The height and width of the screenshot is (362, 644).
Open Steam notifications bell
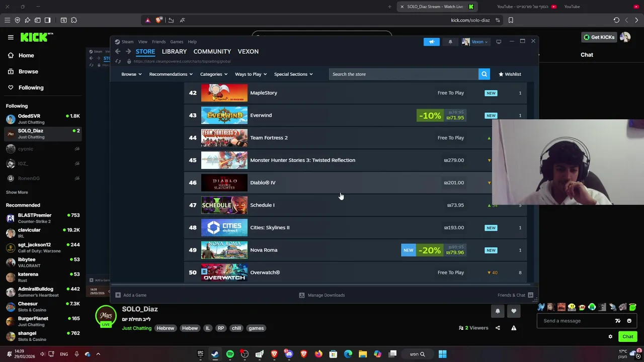coord(450,42)
